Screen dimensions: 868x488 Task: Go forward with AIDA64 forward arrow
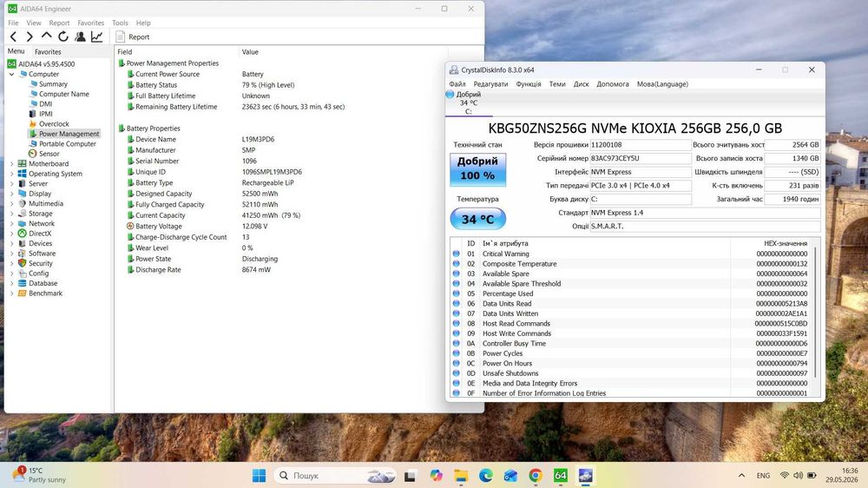coord(30,36)
